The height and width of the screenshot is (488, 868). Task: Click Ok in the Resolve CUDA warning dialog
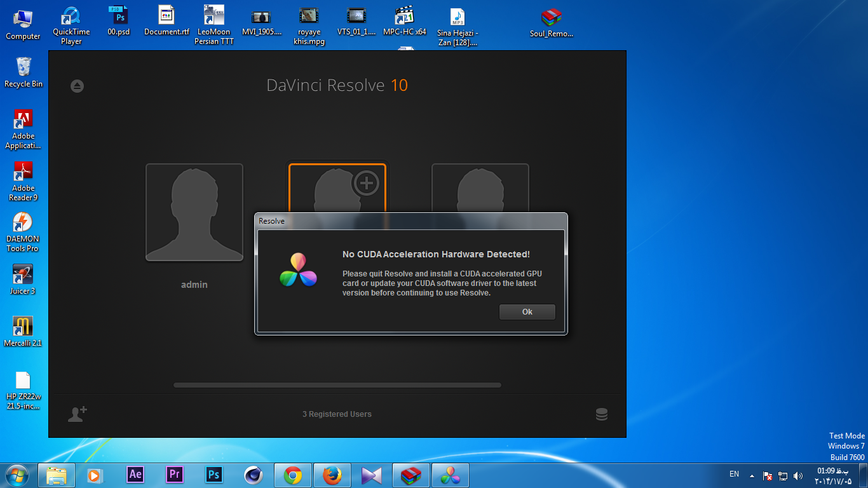[x=527, y=312]
